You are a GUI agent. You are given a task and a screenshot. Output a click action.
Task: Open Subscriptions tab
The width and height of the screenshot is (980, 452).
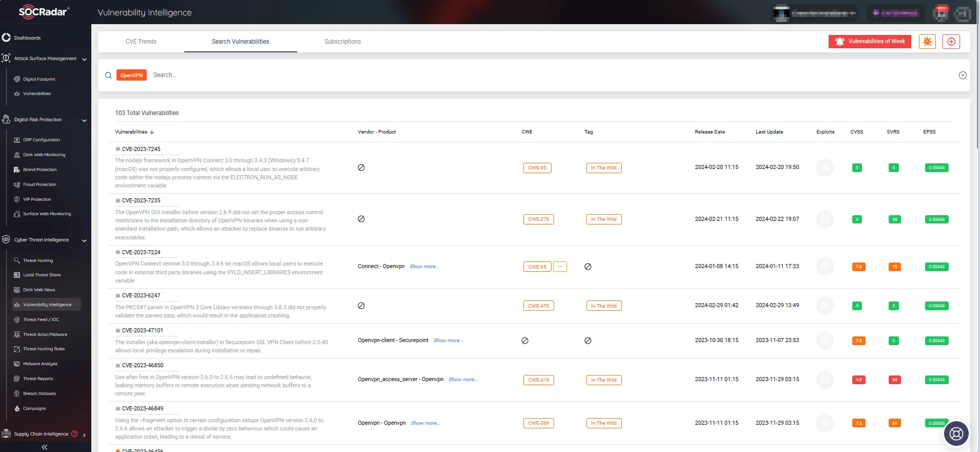coord(343,42)
